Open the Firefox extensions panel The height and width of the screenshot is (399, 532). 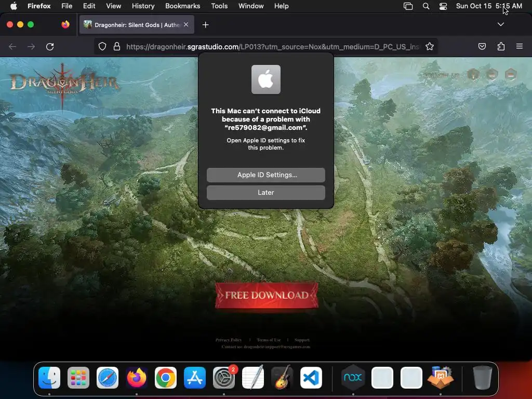coord(501,46)
